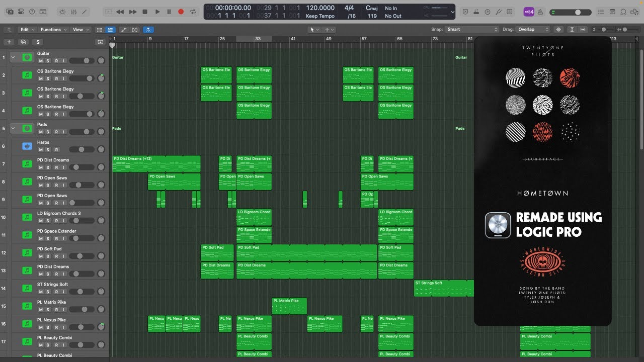Open List Editors icon
The width and height of the screenshot is (644, 362).
(601, 12)
